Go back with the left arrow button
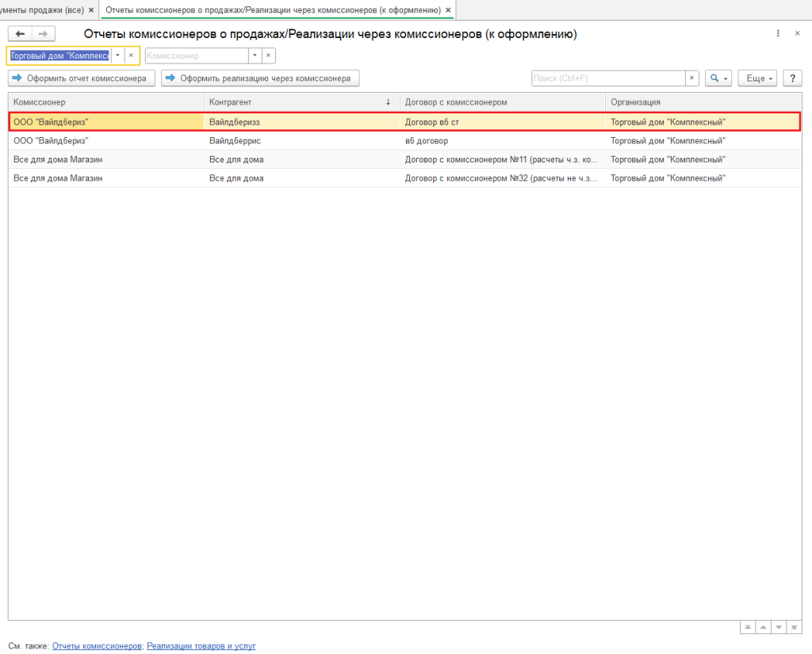This screenshot has height=654, width=812. coord(20,33)
